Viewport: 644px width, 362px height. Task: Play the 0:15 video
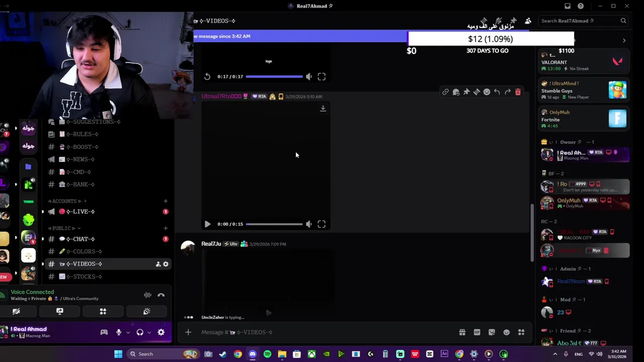207,224
